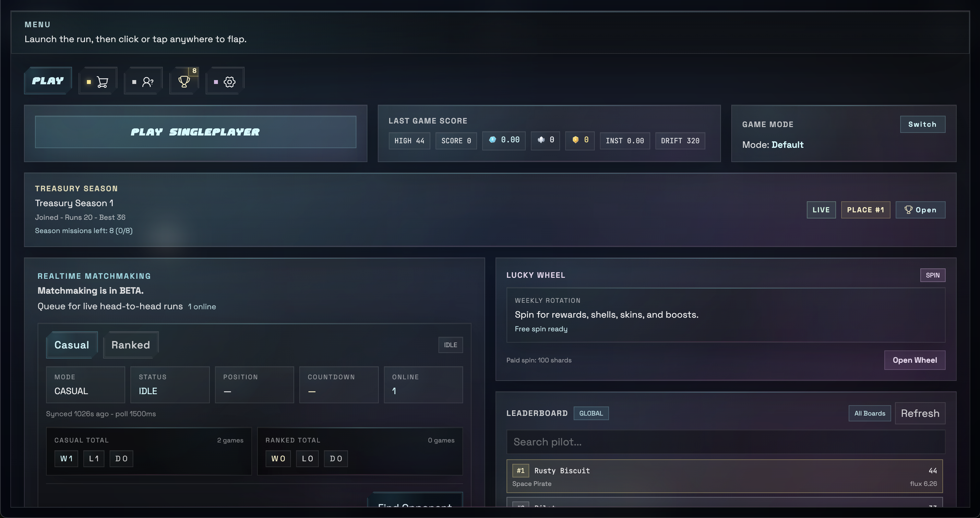Select Rusty Biscuit's leaderboard entry
This screenshot has height=518, width=980.
[x=725, y=476]
